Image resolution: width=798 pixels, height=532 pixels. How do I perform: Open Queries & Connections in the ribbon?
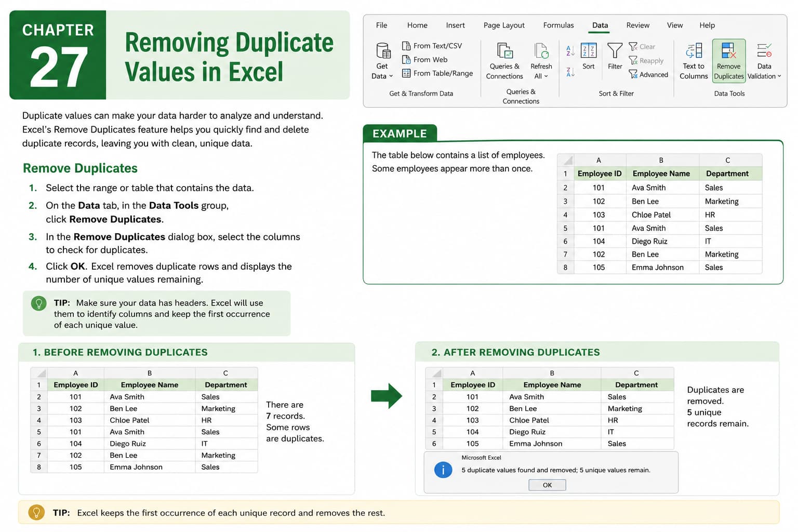tap(504, 61)
